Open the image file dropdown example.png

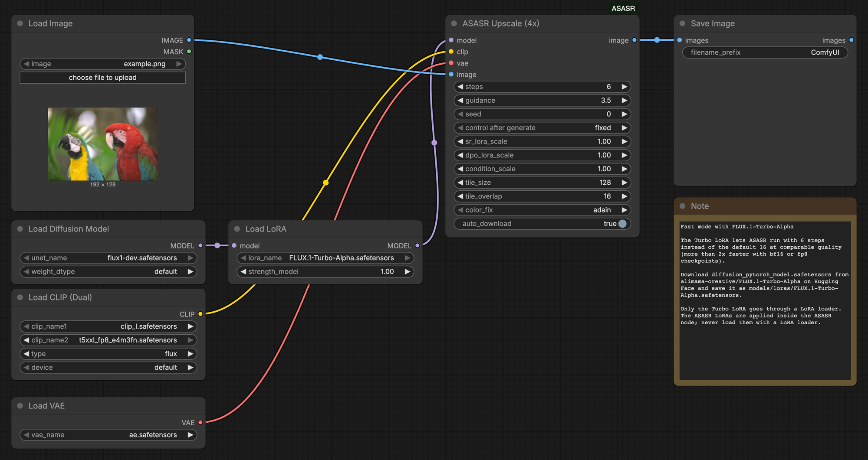pos(103,64)
